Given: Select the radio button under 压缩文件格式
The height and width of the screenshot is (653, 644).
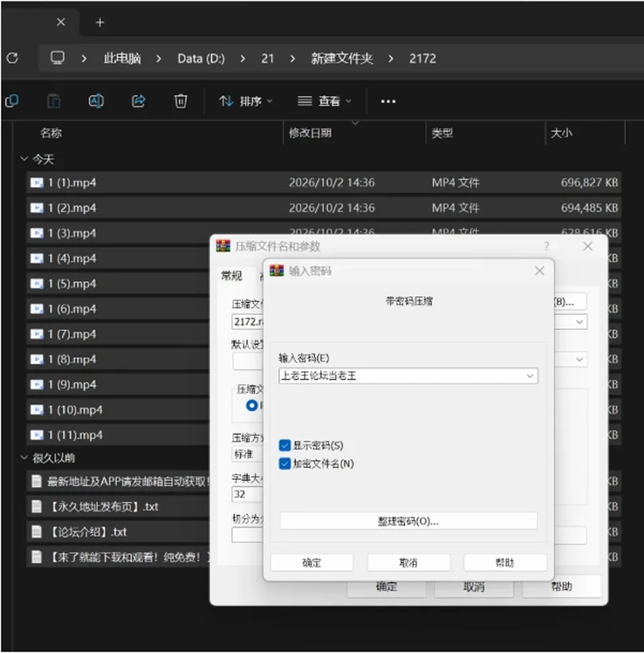Looking at the screenshot, I should point(252,405).
